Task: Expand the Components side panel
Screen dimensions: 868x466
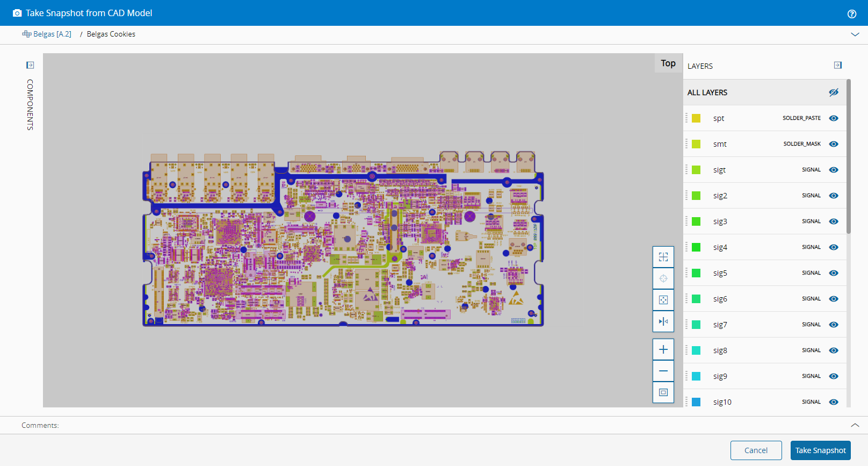Action: coord(30,65)
